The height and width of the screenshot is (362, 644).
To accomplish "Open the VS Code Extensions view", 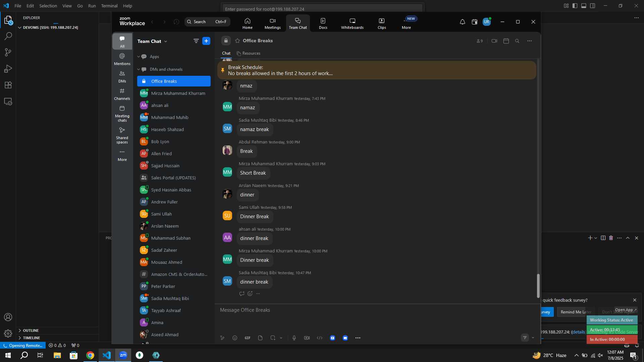I will 8,85.
